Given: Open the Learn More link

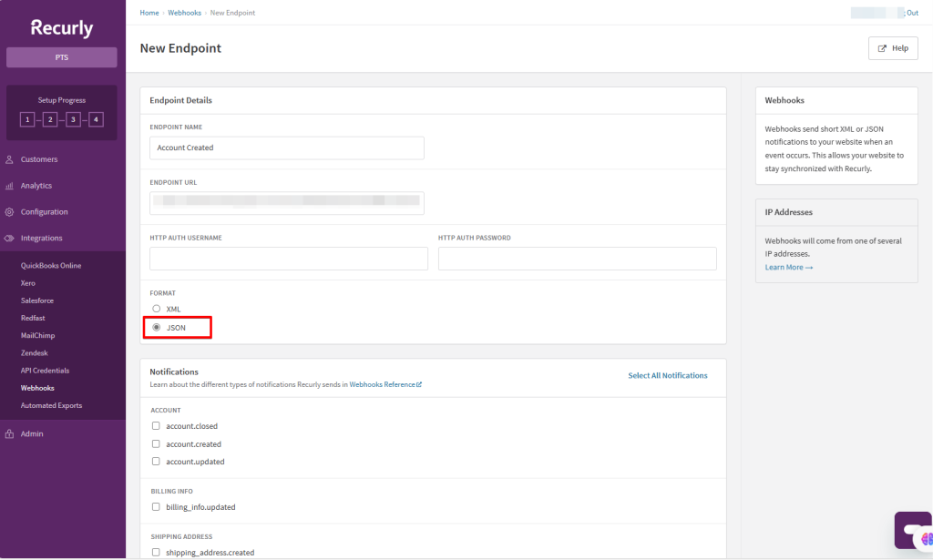Looking at the screenshot, I should [x=788, y=268].
